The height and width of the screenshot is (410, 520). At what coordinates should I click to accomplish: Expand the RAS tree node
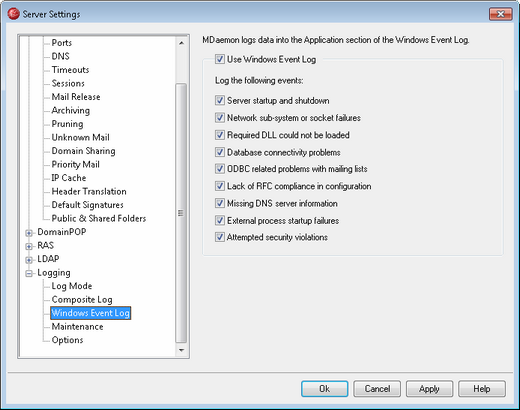pyautogui.click(x=29, y=246)
